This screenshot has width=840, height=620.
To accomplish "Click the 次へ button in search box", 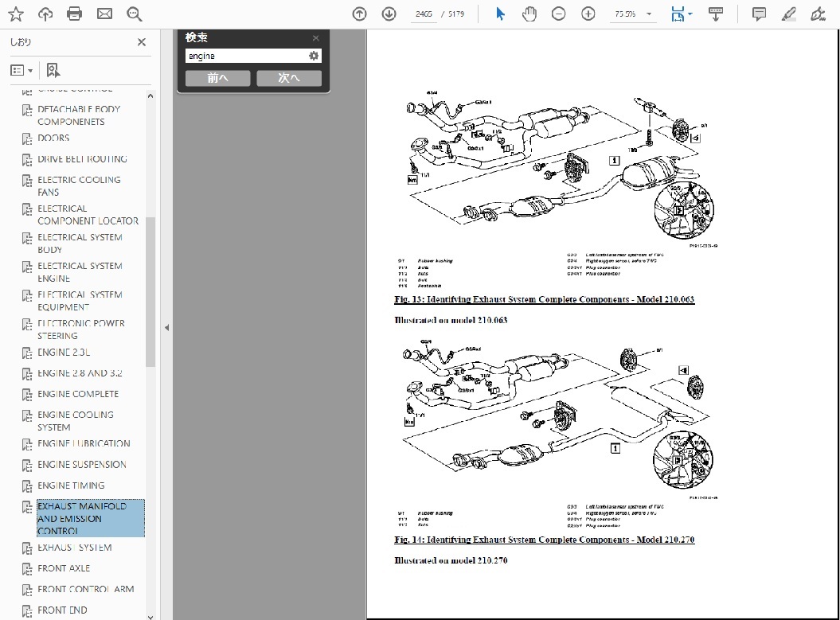I will (289, 78).
